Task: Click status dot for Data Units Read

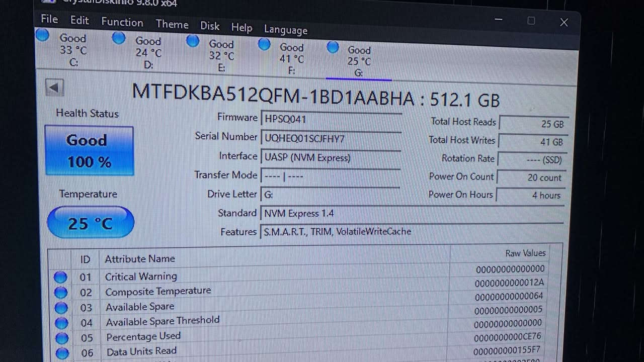Action: (62, 353)
